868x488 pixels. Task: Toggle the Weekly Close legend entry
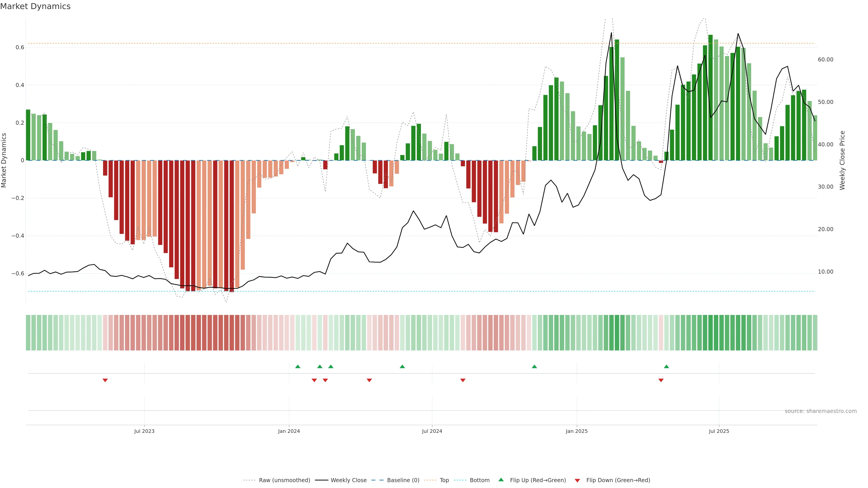coord(348,480)
